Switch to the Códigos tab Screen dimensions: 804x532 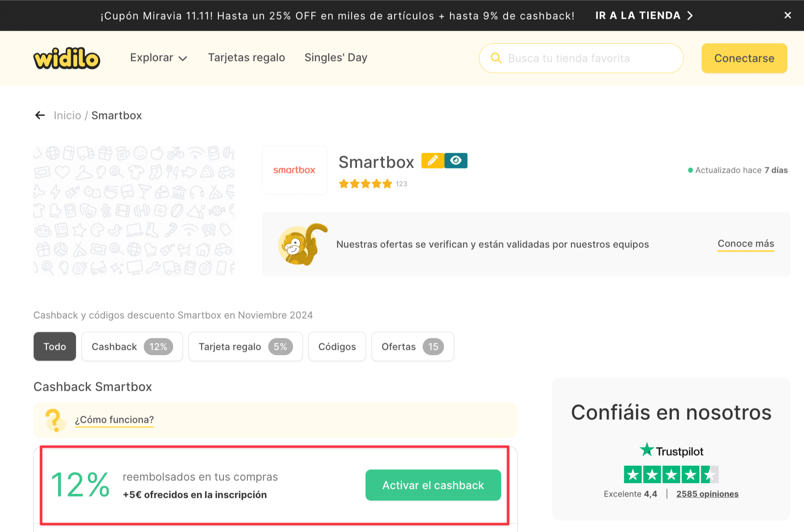pyautogui.click(x=337, y=346)
